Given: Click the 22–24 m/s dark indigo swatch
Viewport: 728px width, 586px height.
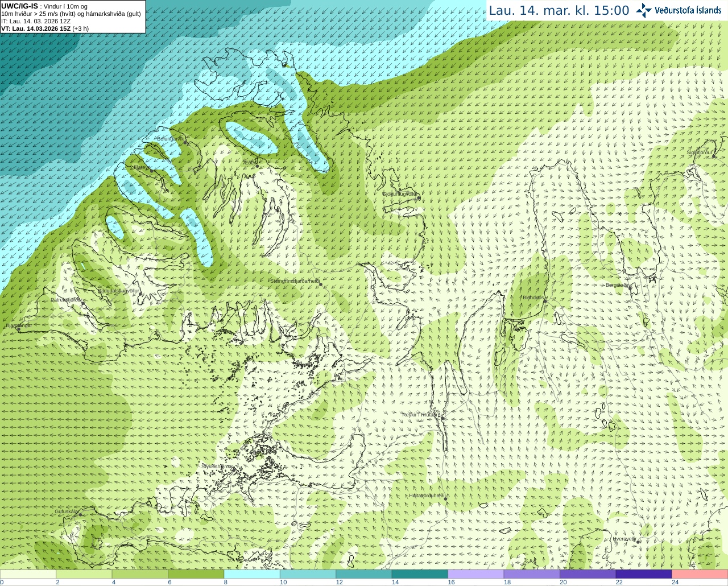Looking at the screenshot, I should click(644, 574).
